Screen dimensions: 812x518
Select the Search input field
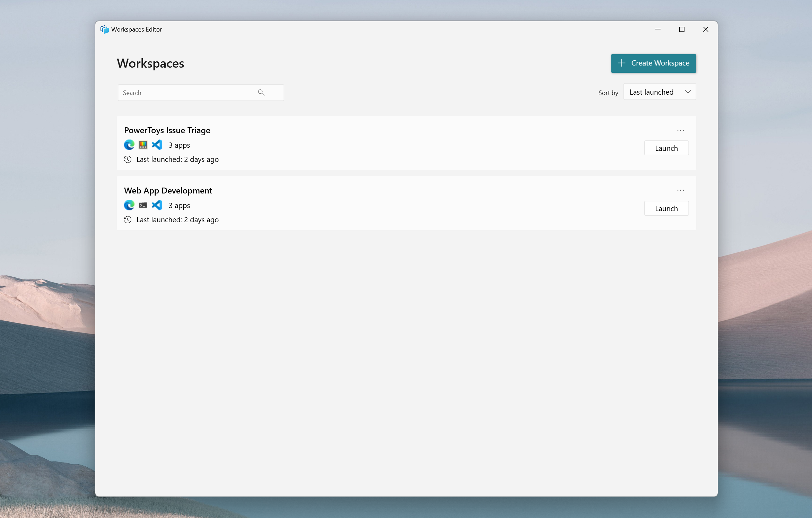point(200,92)
